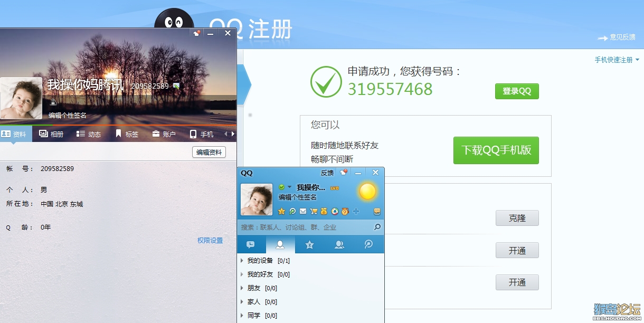Viewport: 644px width, 323px height.
Task: Click the baby avatar in the profile window
Action: 21,98
